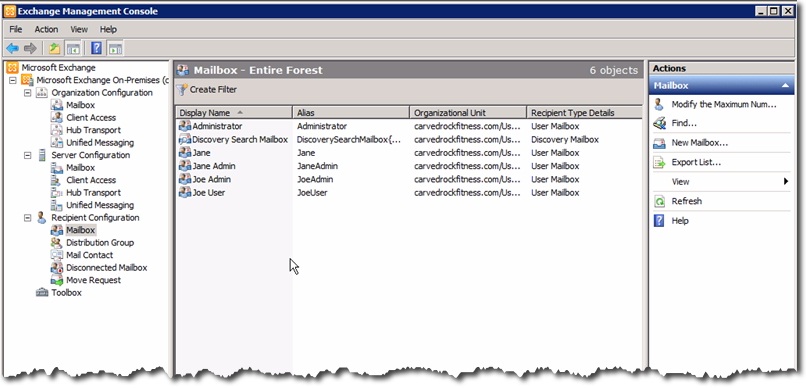Toggle the Show/Hide Action Pane icon

115,49
